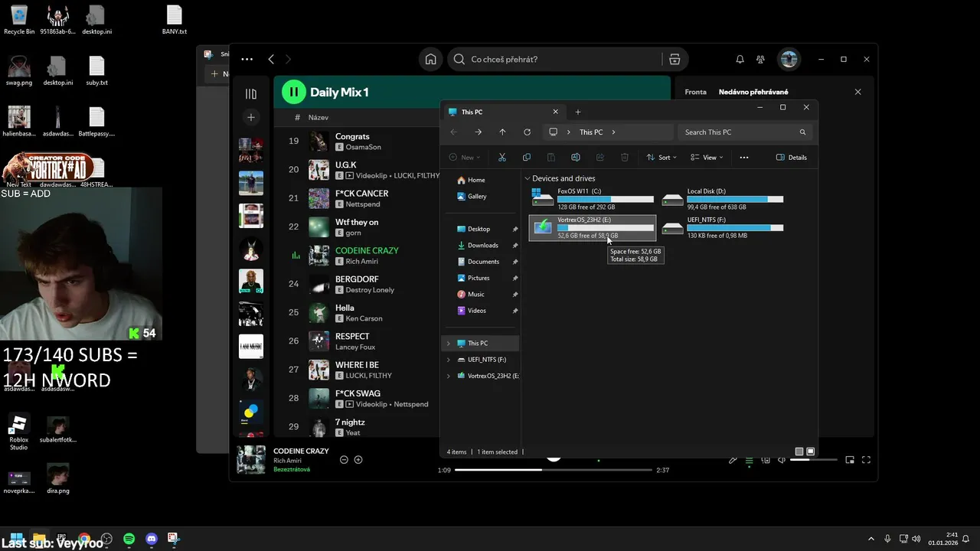980x551 pixels.
Task: Open Downloads in Explorer sidebar
Action: tap(482, 245)
